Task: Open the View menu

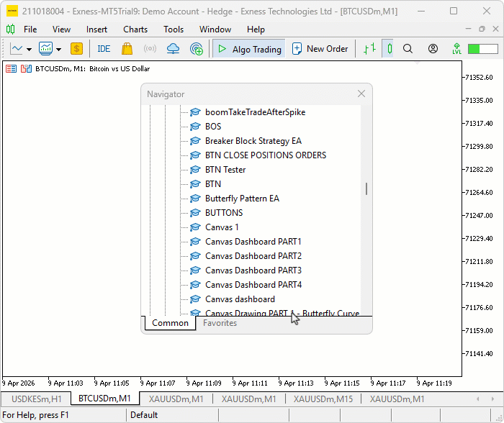Action: (61, 29)
